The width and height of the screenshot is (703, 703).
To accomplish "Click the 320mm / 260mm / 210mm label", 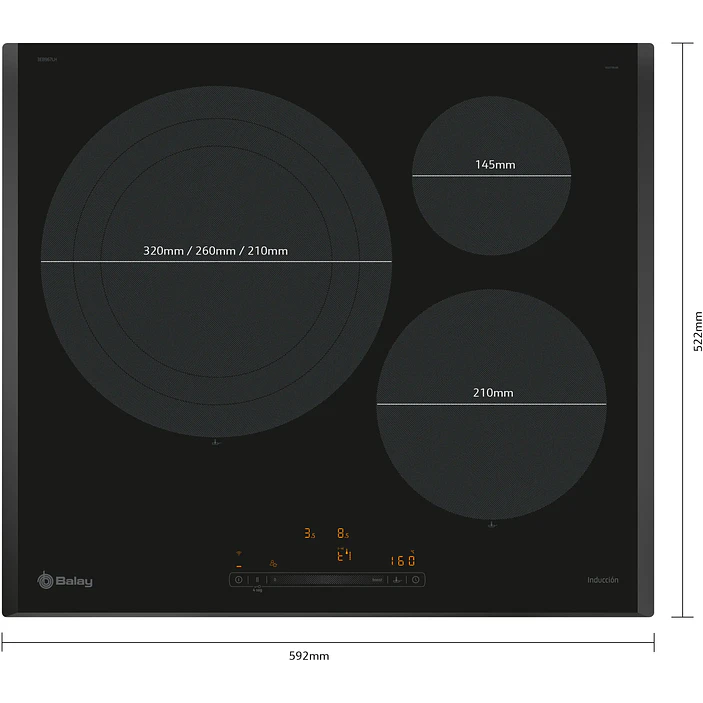I will (x=216, y=251).
